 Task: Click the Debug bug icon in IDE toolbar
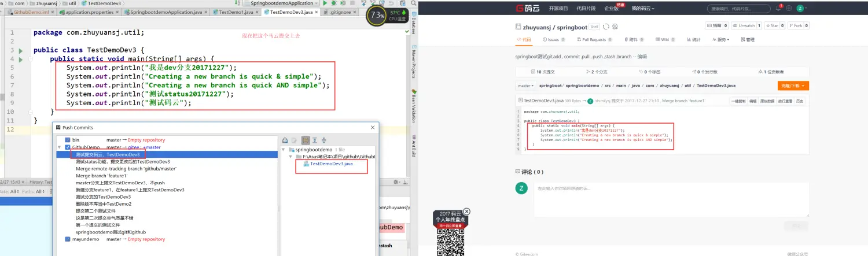point(334,3)
